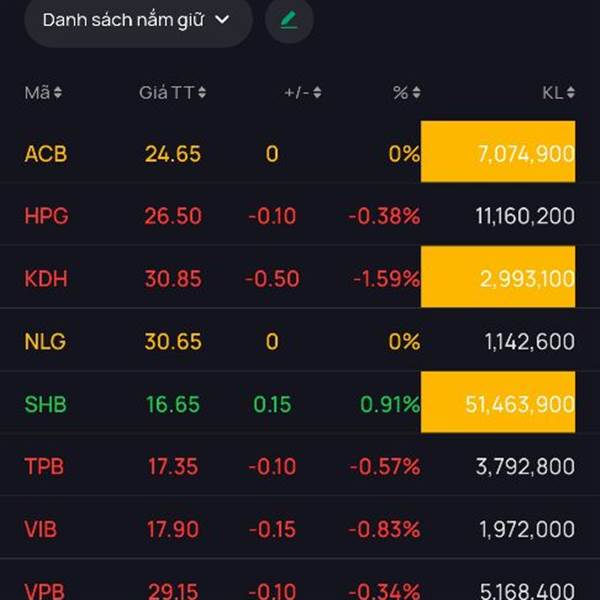Open the Danh sách nắm giữ dropdown
The image size is (600, 600).
138,21
